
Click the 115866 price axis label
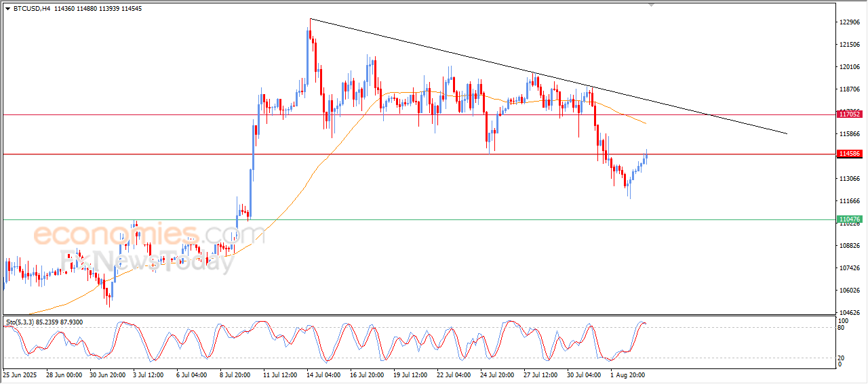coord(850,134)
